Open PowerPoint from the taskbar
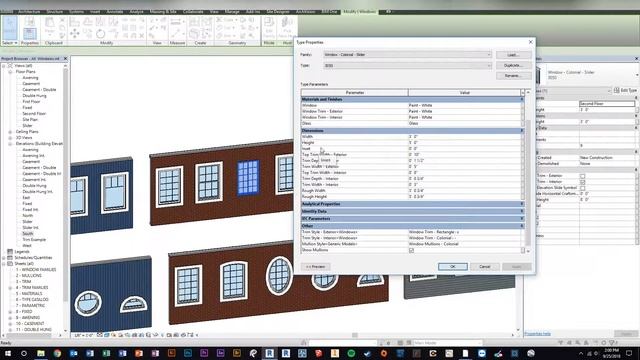 pyautogui.click(x=139, y=353)
